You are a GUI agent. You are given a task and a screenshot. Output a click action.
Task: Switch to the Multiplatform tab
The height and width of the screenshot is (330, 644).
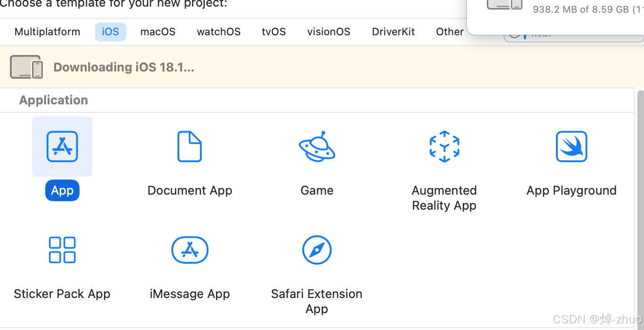point(48,32)
